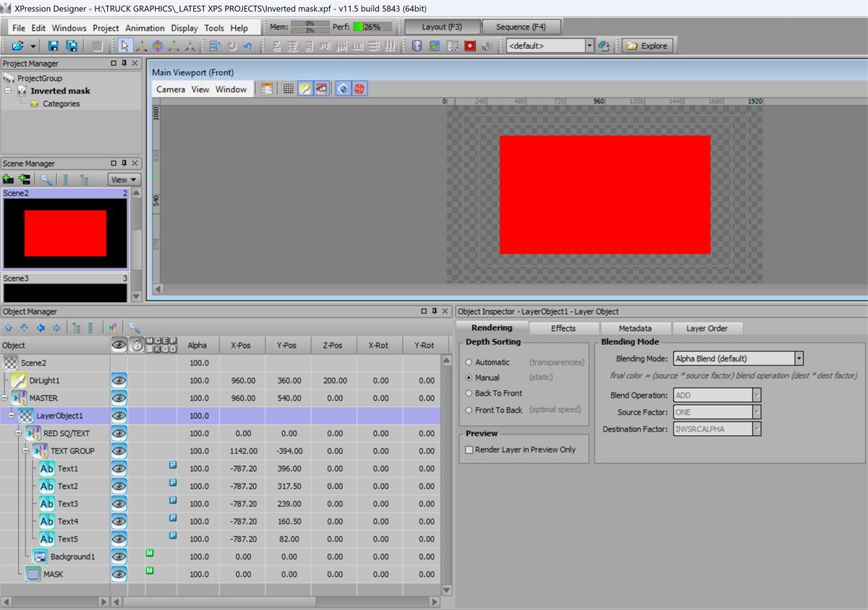Hide the Background1 object with its eye icon

[119, 557]
